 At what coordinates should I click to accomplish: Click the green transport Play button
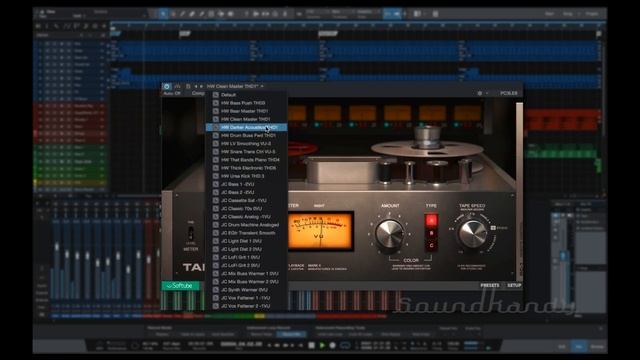(x=322, y=345)
